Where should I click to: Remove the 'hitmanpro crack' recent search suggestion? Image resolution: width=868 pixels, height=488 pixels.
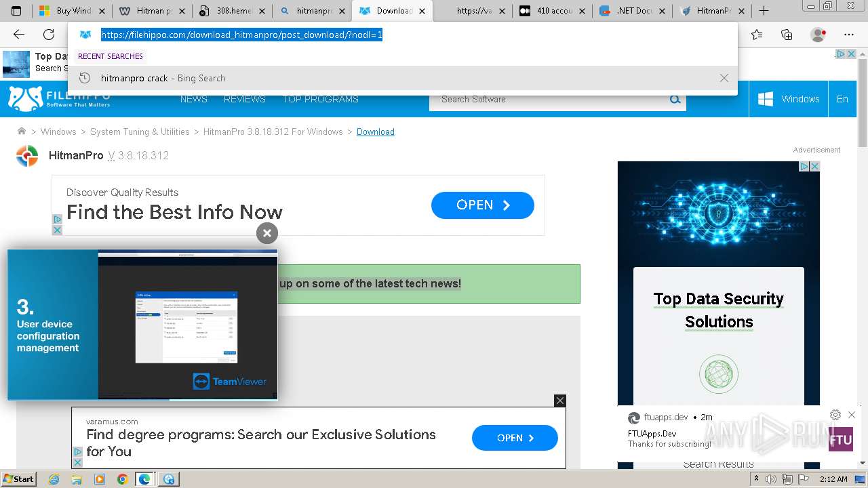pyautogui.click(x=724, y=78)
